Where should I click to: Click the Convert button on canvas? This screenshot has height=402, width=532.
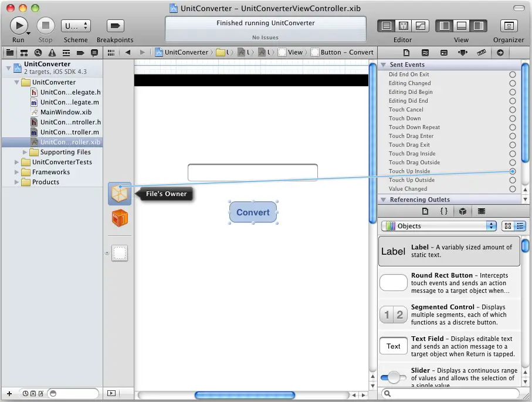[x=253, y=212]
